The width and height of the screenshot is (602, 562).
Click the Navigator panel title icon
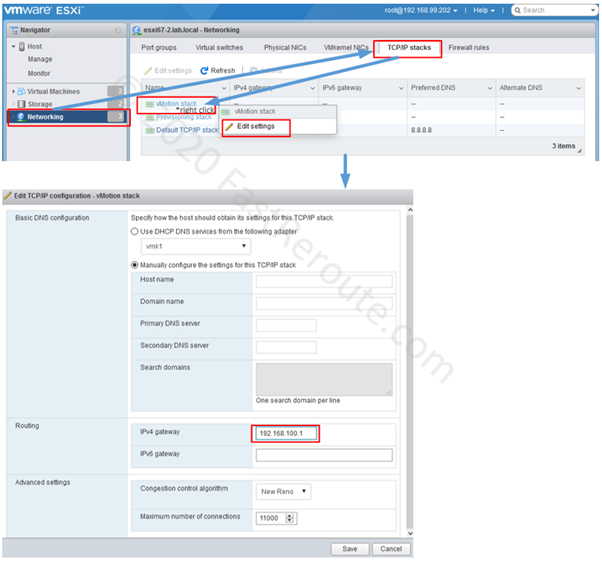[x=14, y=30]
